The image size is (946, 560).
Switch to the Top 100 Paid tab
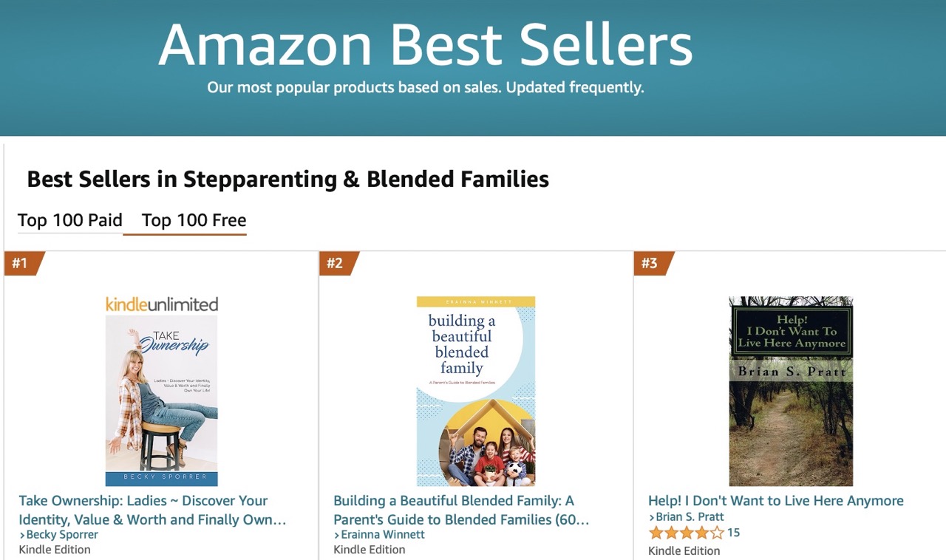tap(70, 220)
